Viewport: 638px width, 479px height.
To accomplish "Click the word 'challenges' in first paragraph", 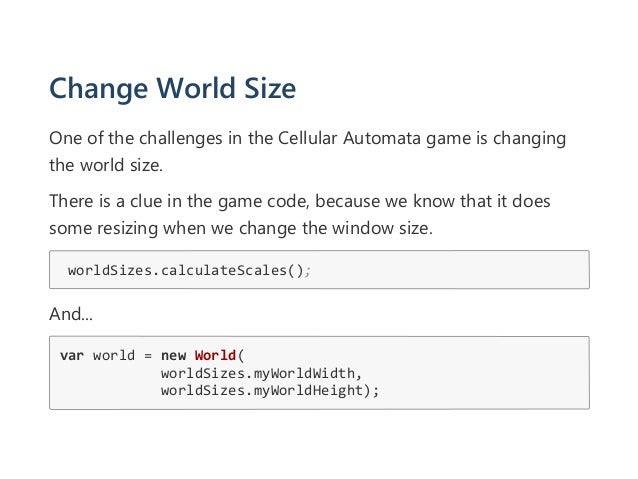I will 181,138.
